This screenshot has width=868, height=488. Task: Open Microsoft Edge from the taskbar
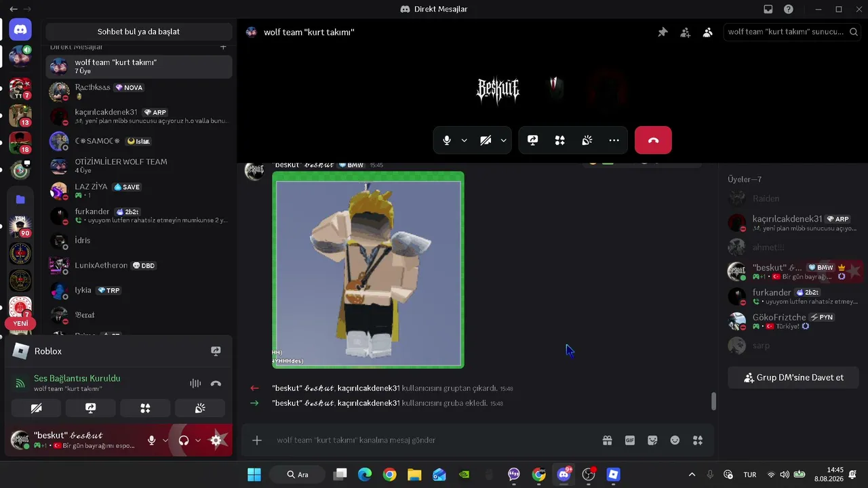tap(365, 474)
